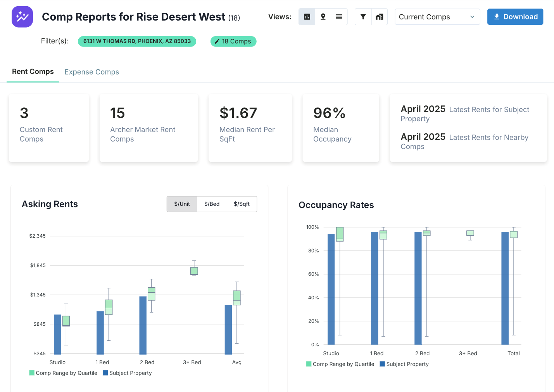Viewport: 554px width, 392px height.
Task: Click the Median Occupancy stat card
Action: pyautogui.click(x=340, y=128)
